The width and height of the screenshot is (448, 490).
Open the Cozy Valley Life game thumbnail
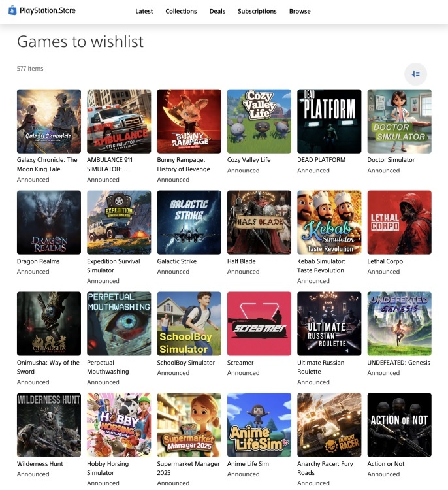click(x=259, y=122)
